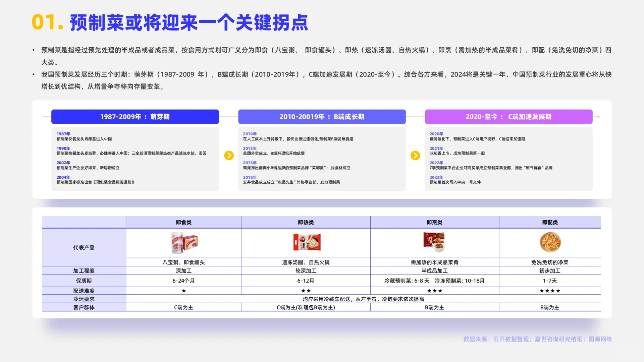The image size is (644, 362).
Task: Click the four-star rating in 配送难度 row
Action: [550, 291]
